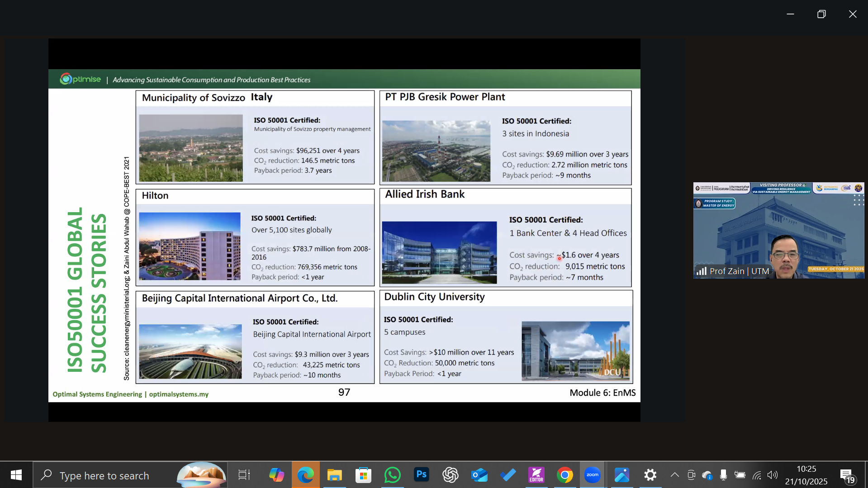Open the Zoom app in the taskbar
The width and height of the screenshot is (868, 488).
pos(592,475)
